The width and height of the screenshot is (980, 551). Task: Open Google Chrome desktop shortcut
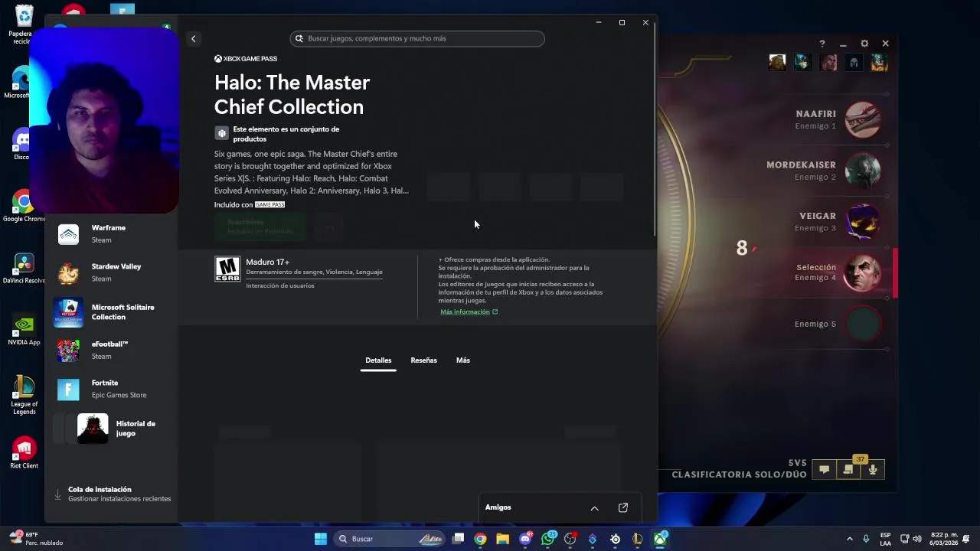[24, 207]
